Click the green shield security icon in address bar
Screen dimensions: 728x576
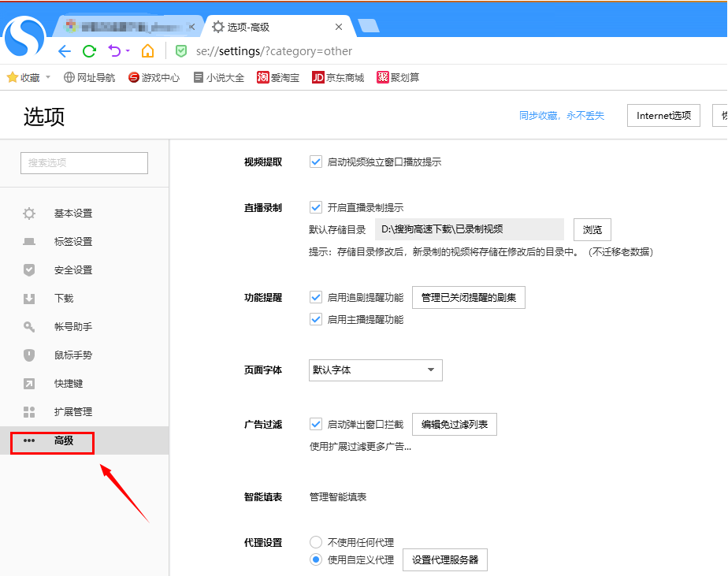click(181, 51)
